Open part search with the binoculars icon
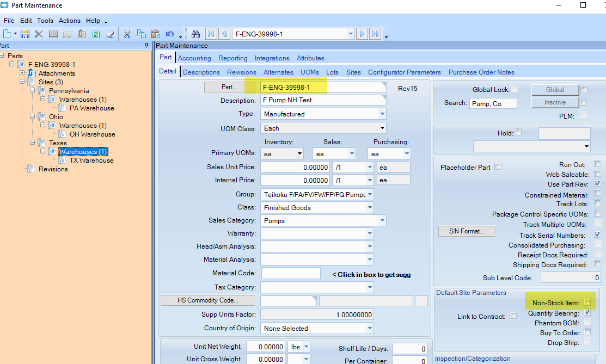Screen dimensions: 606x364 pos(195,34)
